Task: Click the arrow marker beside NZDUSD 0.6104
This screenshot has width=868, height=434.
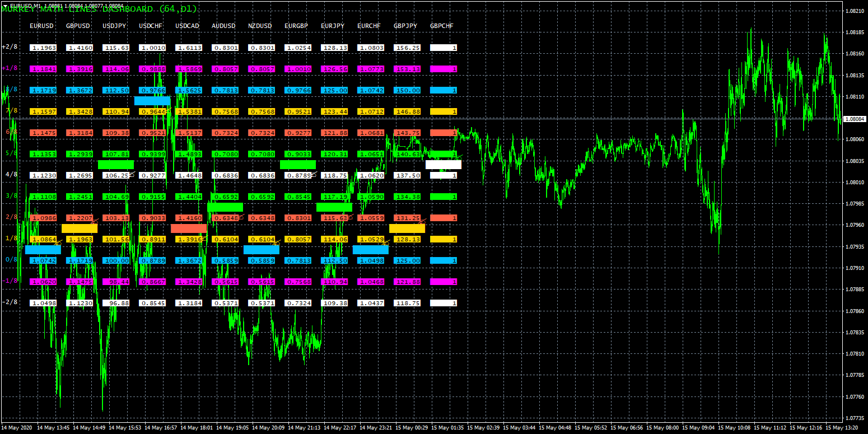Action: [276, 242]
